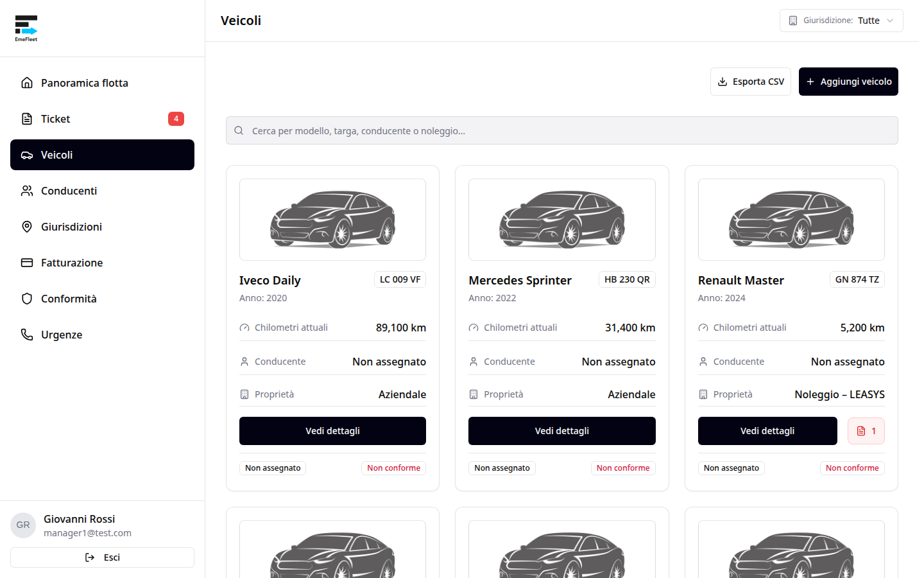Navigate to Conducenti
The height and width of the screenshot is (578, 924).
[102, 191]
